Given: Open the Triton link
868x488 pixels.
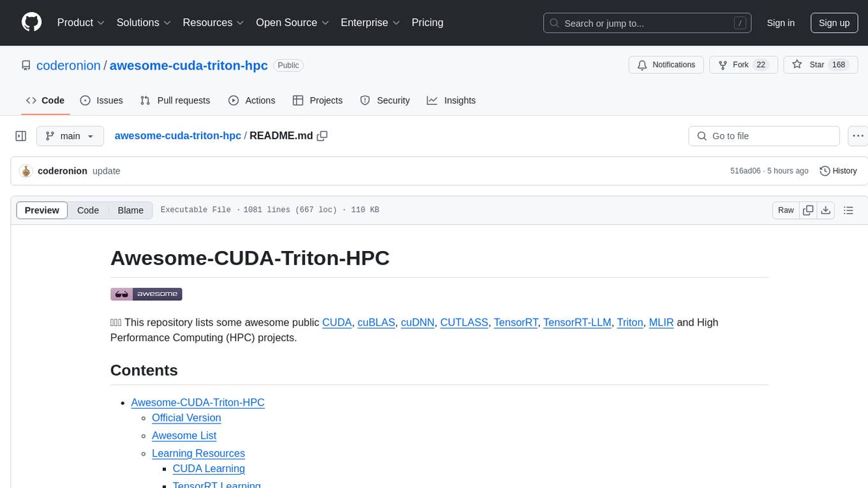Looking at the screenshot, I should (630, 323).
